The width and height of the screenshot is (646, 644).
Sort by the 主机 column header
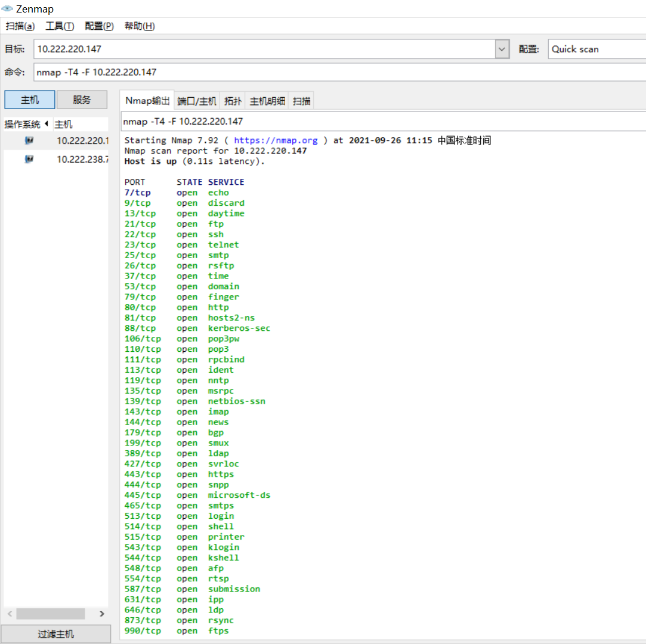pos(80,124)
